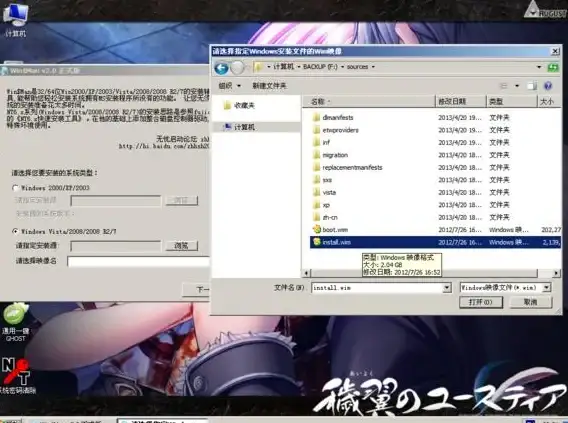The width and height of the screenshot is (568, 423).
Task: Sort by the 类型 column header
Action: [x=511, y=101]
